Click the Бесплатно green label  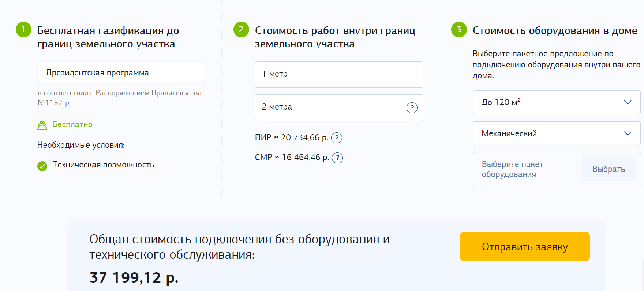point(72,125)
